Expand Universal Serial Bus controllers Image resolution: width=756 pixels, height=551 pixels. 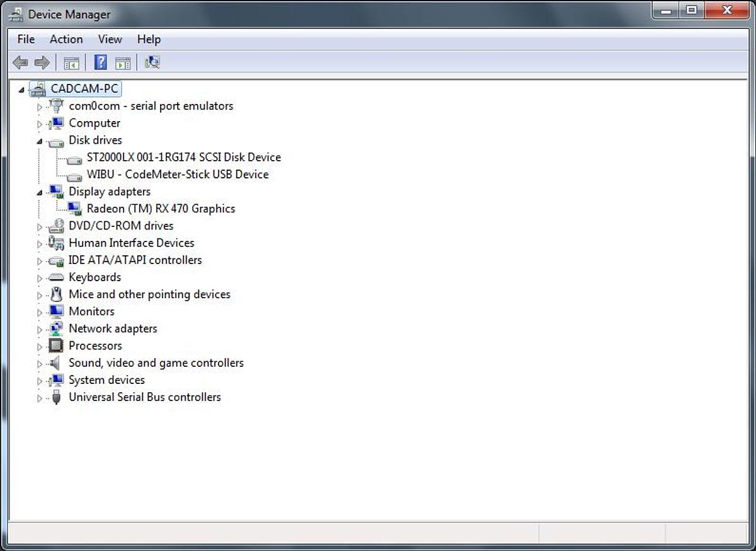click(x=39, y=398)
